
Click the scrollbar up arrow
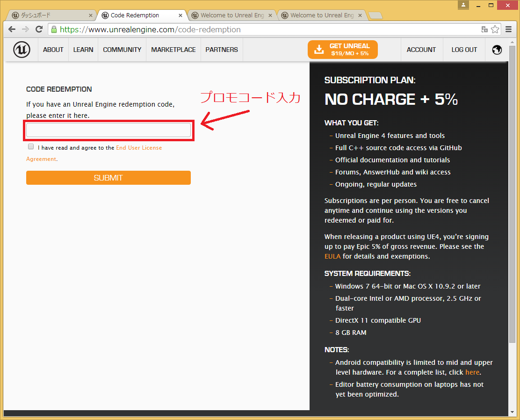click(513, 42)
